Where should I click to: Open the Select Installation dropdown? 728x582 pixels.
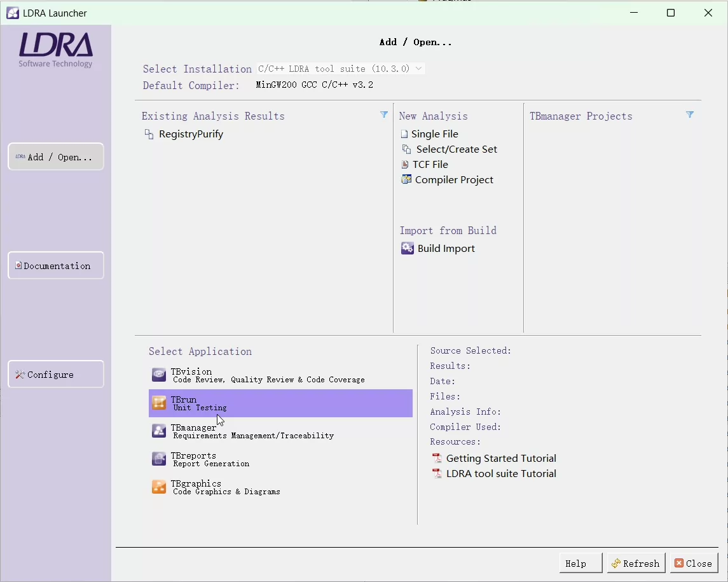(341, 69)
